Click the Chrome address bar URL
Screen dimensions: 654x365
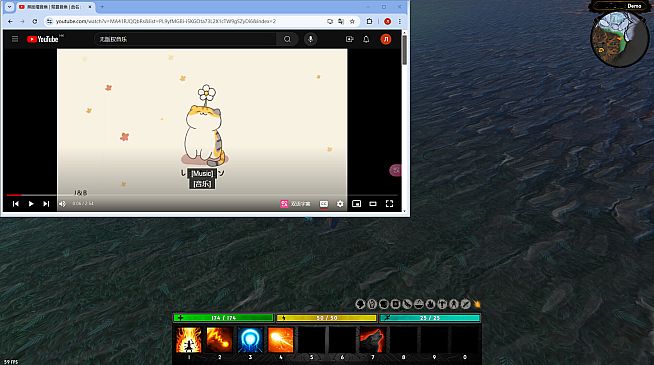point(166,21)
